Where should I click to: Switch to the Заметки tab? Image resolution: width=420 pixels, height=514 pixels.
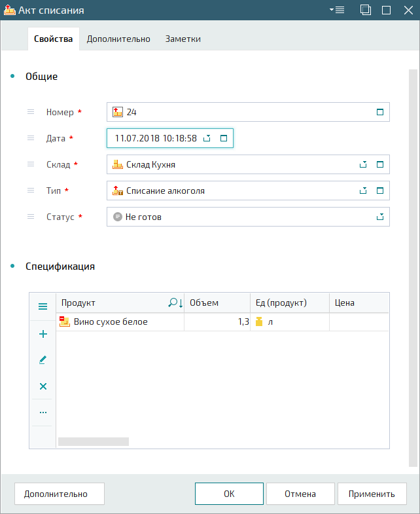183,39
